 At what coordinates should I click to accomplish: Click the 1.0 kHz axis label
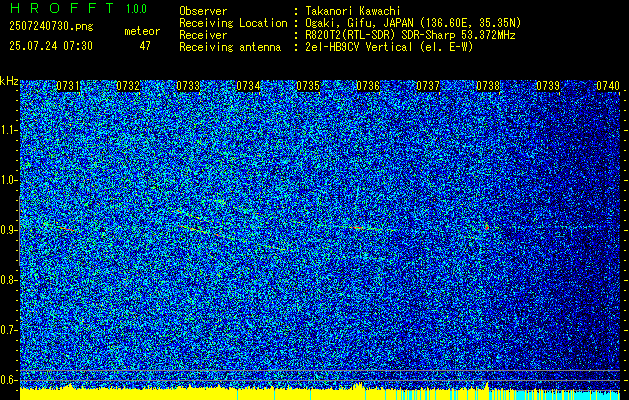[x=8, y=180]
